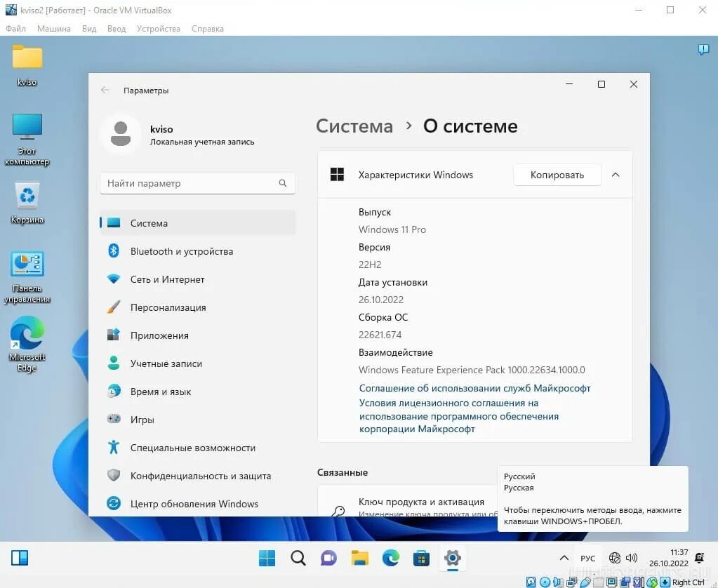Viewport: 718px width, 588px height.
Task: Open Microsoft Edge from the taskbar
Action: tap(391, 558)
